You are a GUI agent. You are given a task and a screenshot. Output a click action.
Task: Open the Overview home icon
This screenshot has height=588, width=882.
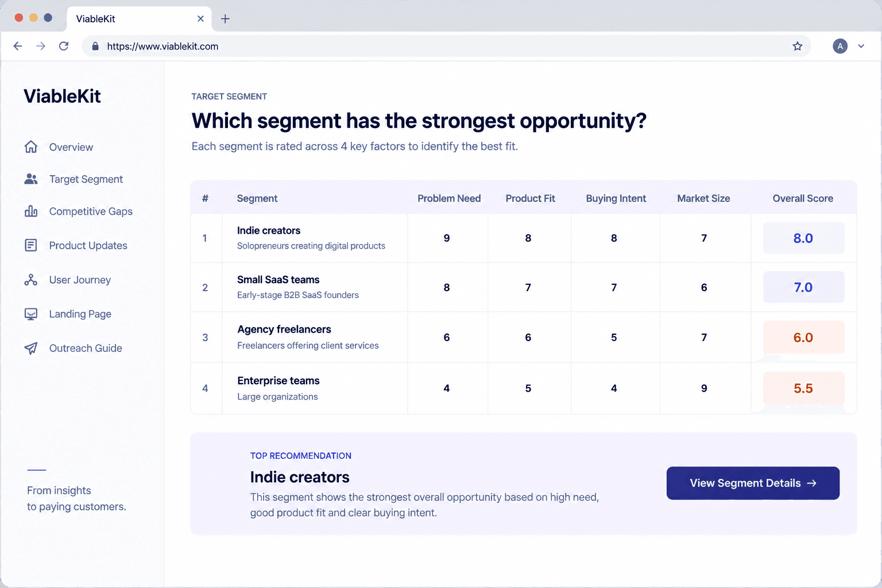coord(31,147)
